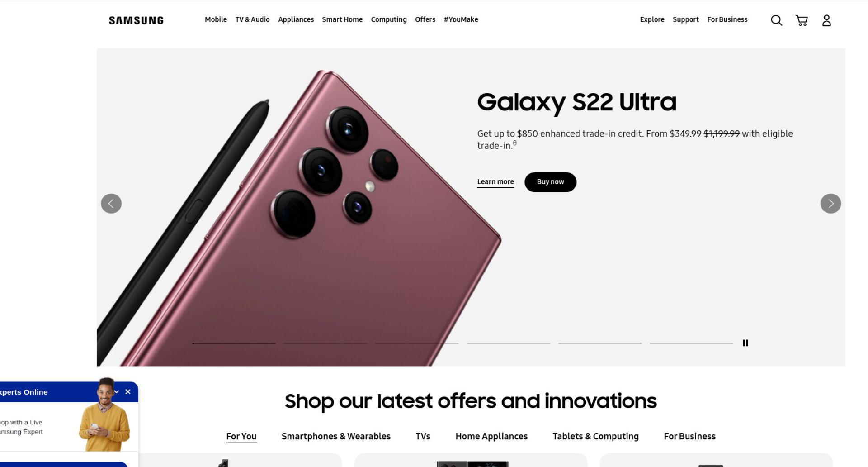This screenshot has width=868, height=467.
Task: Expand the TV & Audio navigation menu
Action: click(x=252, y=19)
